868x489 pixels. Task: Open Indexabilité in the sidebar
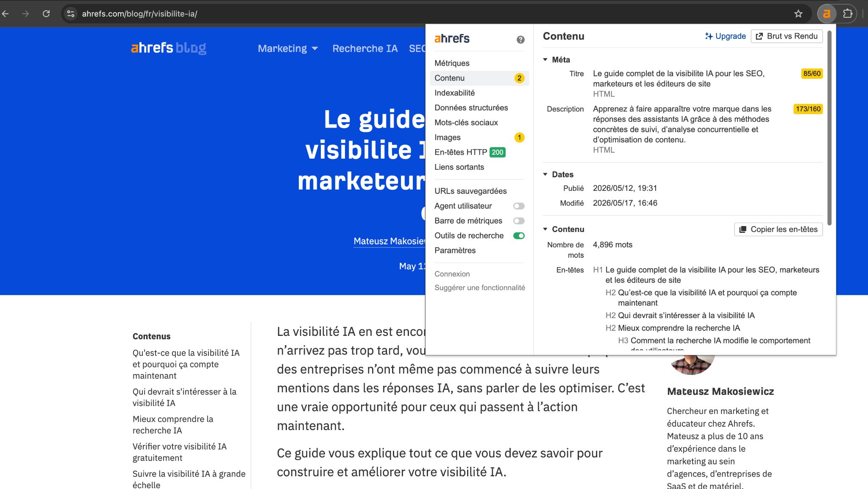point(454,93)
